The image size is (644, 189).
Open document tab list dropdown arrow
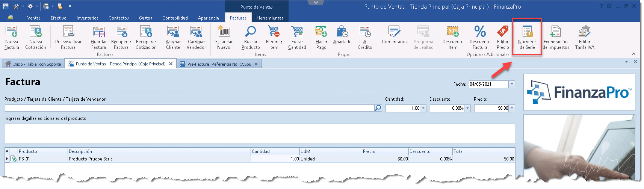(x=626, y=62)
